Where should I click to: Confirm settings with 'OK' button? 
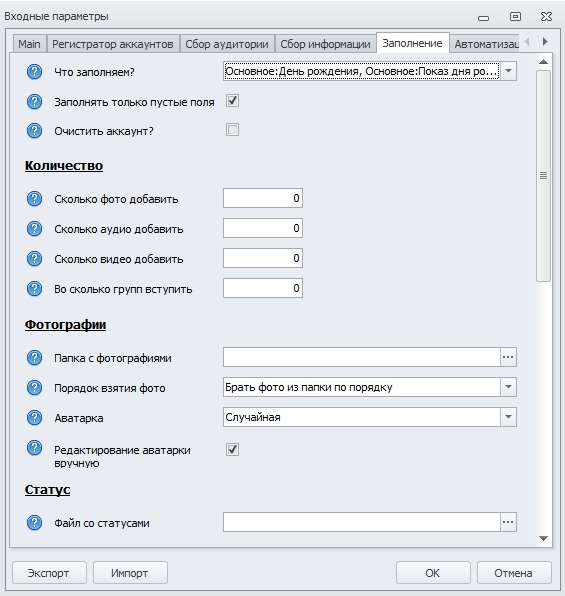(433, 573)
